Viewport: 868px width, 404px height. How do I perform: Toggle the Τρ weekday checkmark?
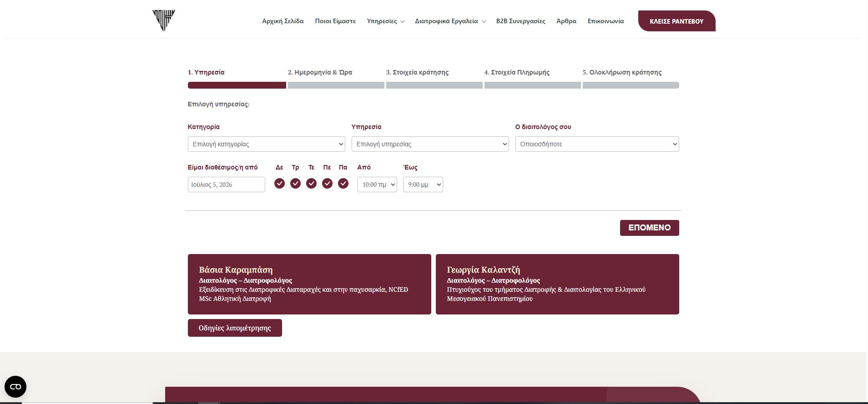(x=295, y=183)
